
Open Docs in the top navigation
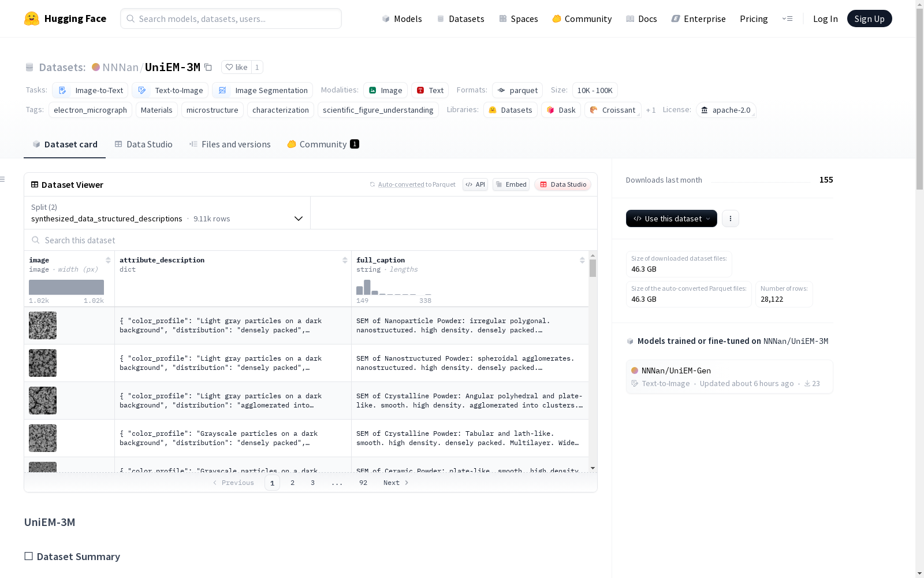pyautogui.click(x=642, y=18)
